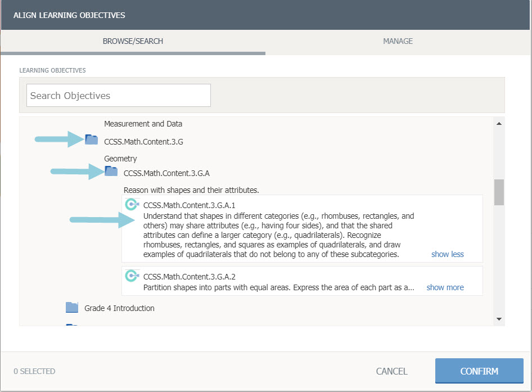The width and height of the screenshot is (532, 392).
Task: Click the objectives list scrollbar thumb
Action: pyautogui.click(x=498, y=192)
